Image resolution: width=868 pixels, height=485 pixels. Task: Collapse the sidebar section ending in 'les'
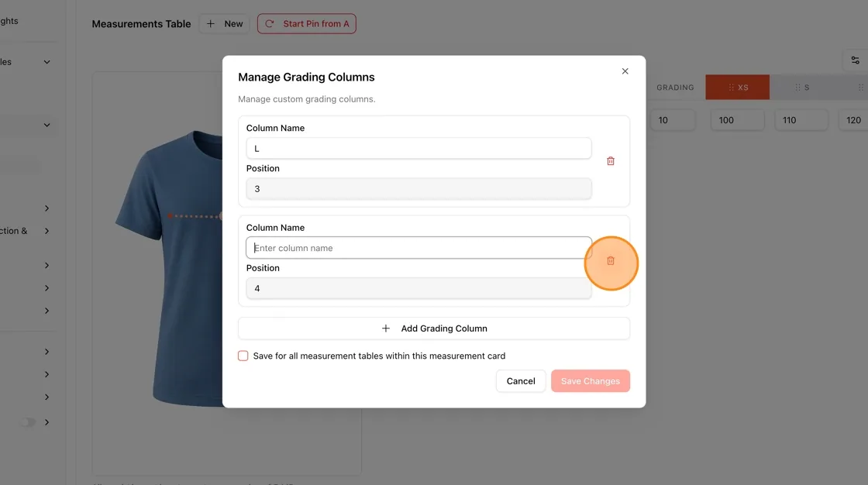click(x=47, y=62)
